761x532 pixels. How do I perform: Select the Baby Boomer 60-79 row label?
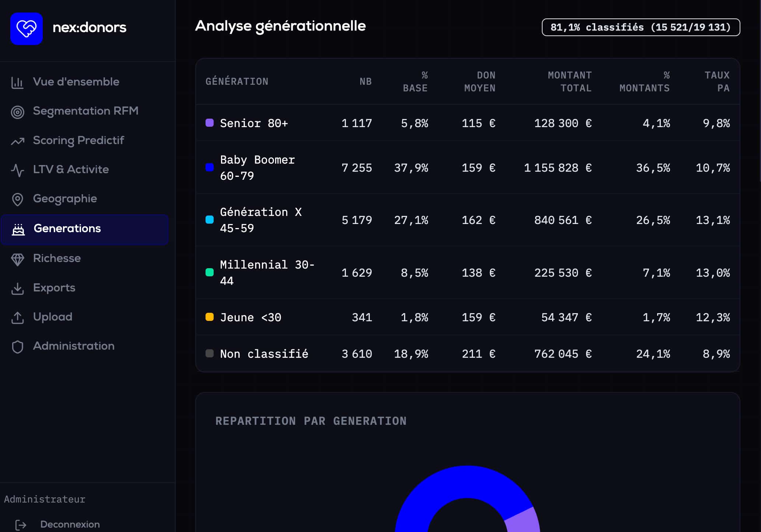257,168
